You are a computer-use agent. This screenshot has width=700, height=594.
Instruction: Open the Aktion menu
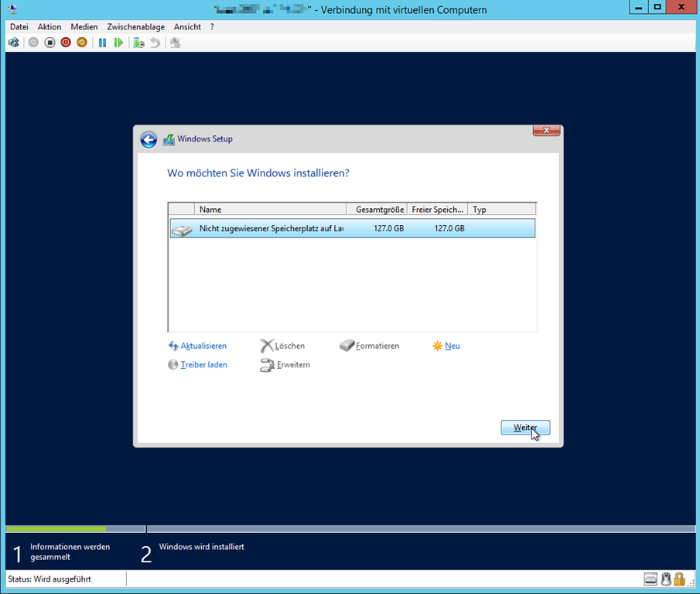tap(50, 27)
